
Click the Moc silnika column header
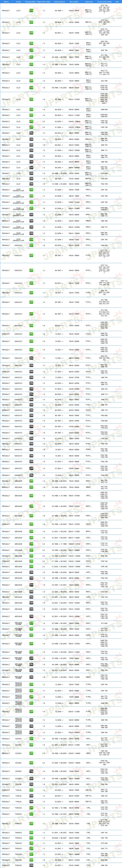tap(74, 2)
